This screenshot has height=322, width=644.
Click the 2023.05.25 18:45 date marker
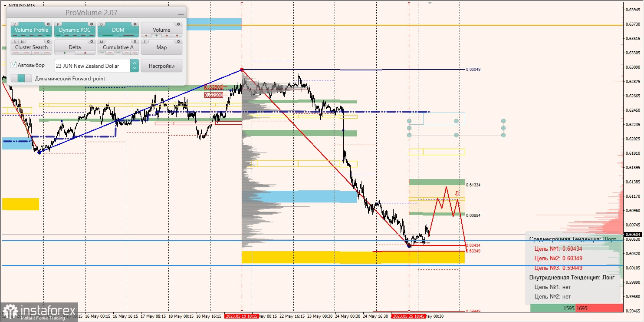[408, 316]
